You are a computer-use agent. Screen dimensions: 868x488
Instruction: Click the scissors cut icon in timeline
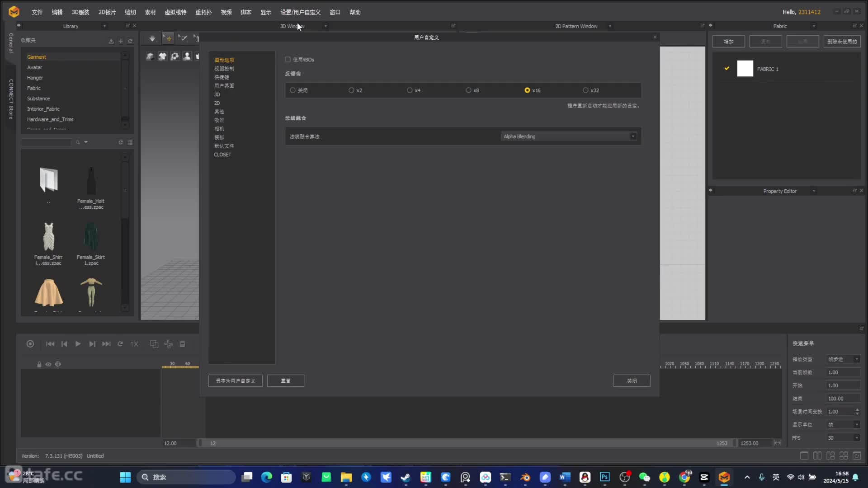tap(168, 344)
